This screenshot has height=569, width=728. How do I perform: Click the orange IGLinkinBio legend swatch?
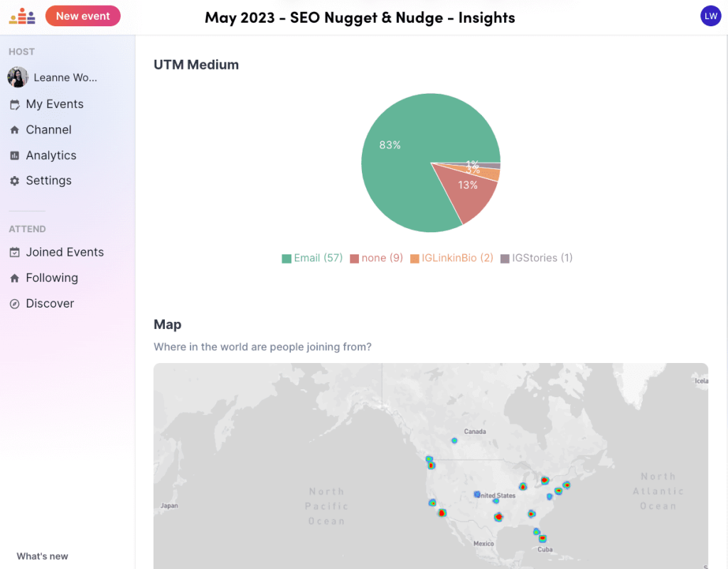click(414, 259)
